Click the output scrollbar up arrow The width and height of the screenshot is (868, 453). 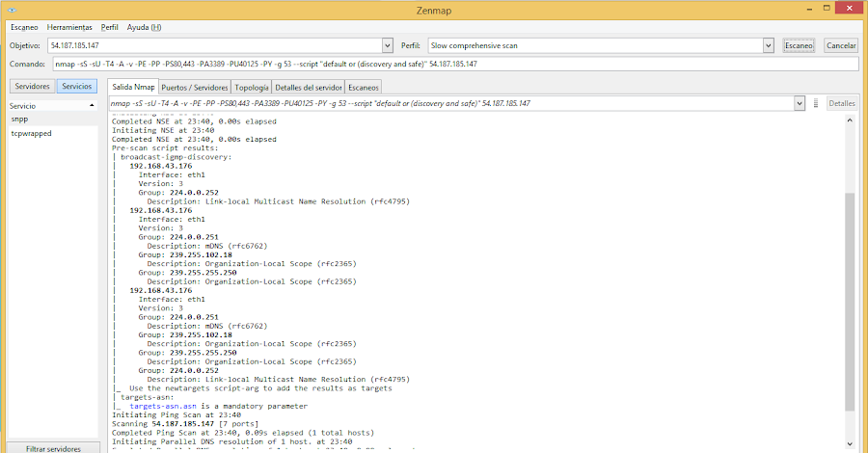point(850,120)
